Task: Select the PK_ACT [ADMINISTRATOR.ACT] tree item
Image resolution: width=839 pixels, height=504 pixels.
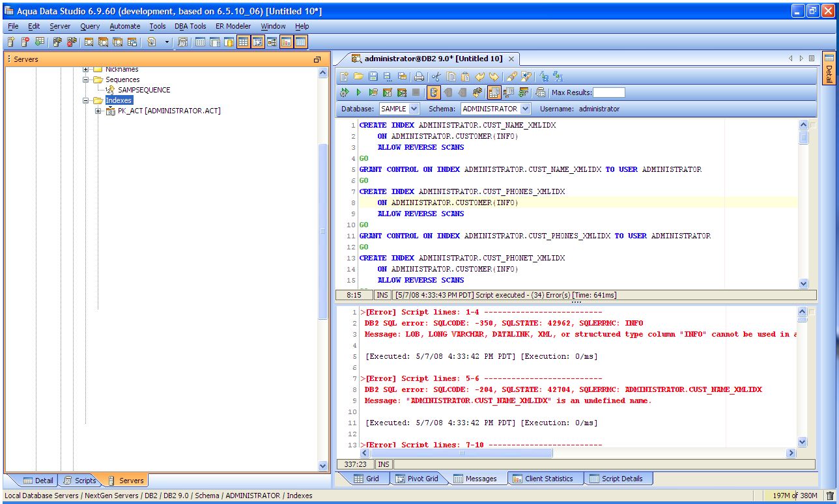Action: click(169, 111)
